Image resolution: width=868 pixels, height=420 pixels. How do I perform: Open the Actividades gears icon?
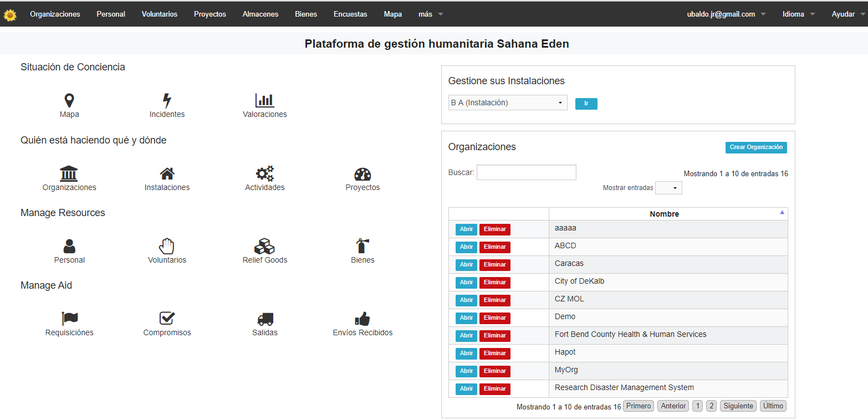point(265,173)
